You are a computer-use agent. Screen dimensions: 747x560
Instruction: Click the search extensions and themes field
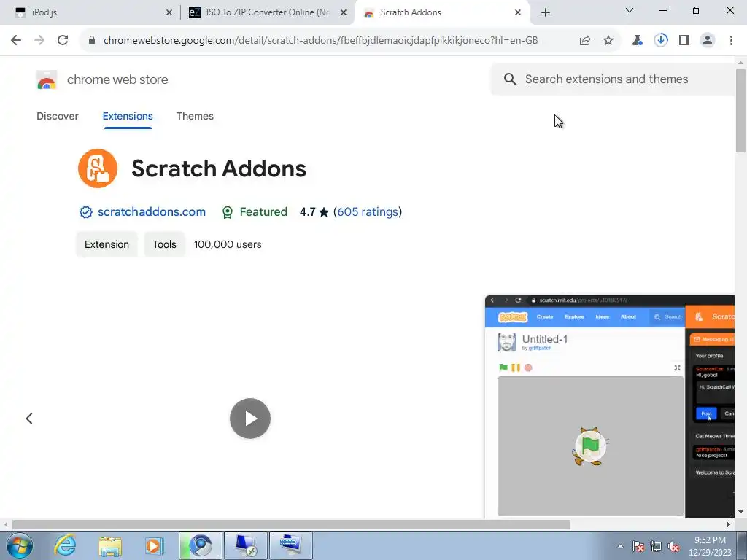[x=613, y=79]
